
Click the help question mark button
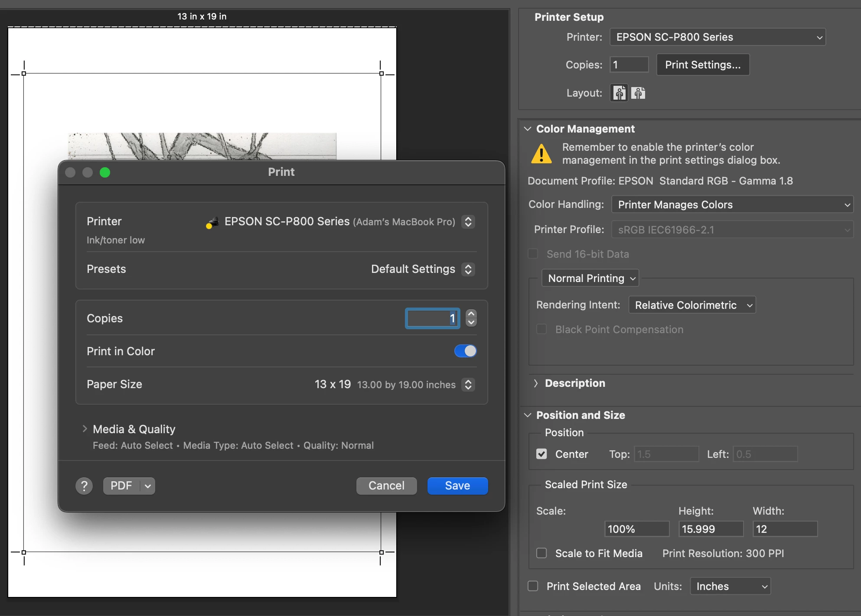pos(84,486)
